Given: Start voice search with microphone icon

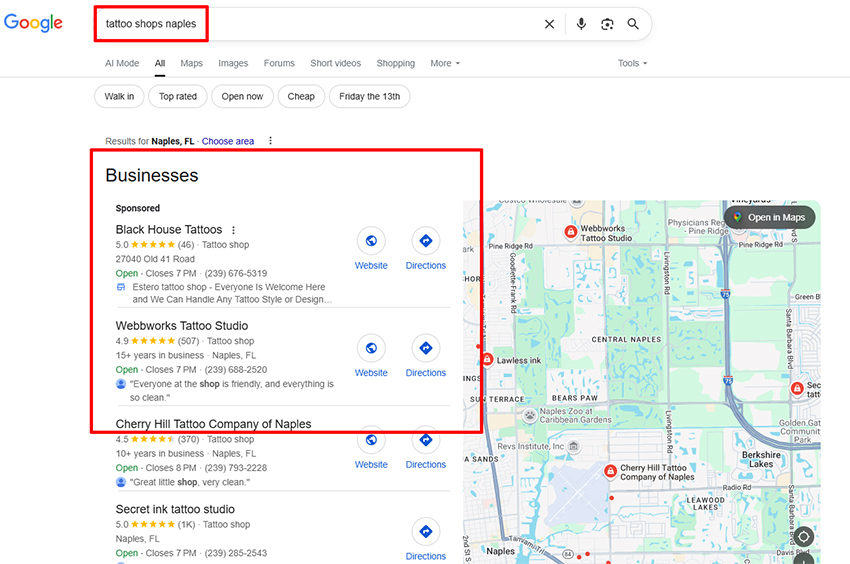Looking at the screenshot, I should point(581,24).
